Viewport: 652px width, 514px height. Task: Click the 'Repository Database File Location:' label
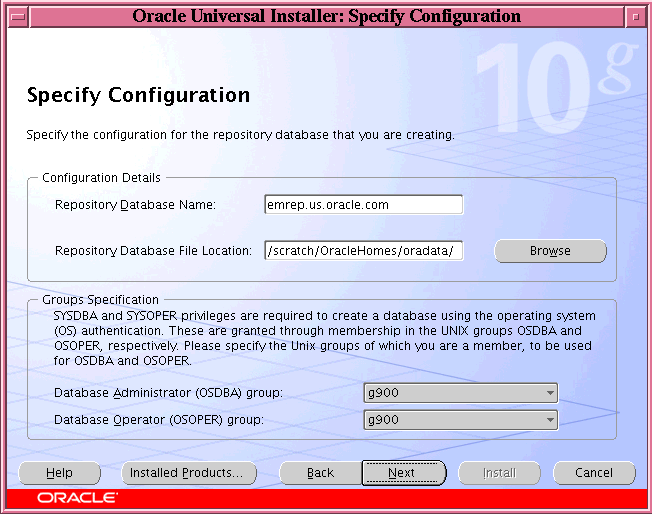(153, 251)
